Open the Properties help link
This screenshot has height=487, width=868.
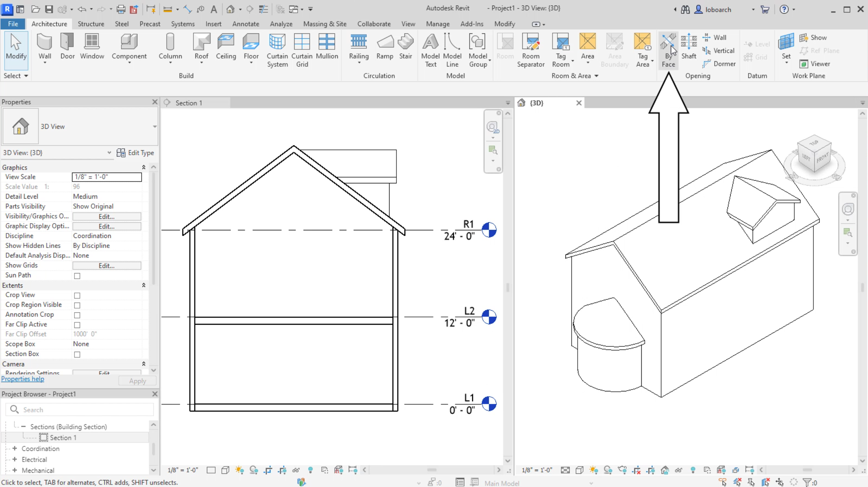pyautogui.click(x=22, y=378)
